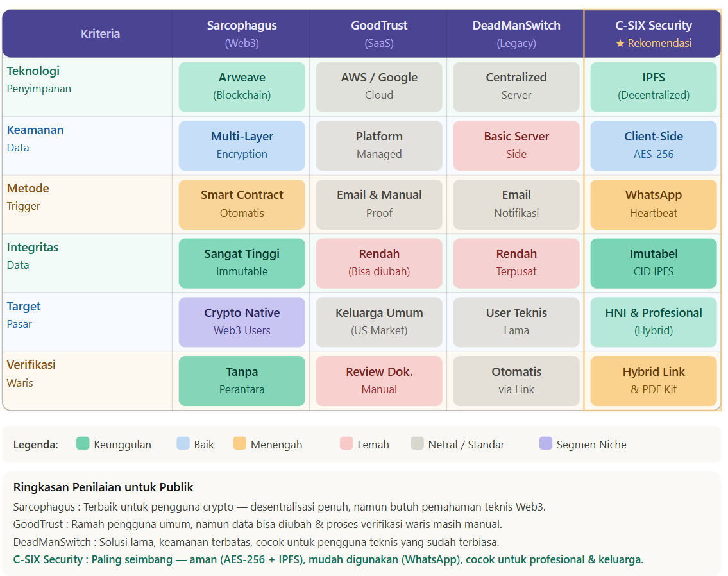
Task: Click the Client-Side AES-256 cell
Action: pos(653,146)
